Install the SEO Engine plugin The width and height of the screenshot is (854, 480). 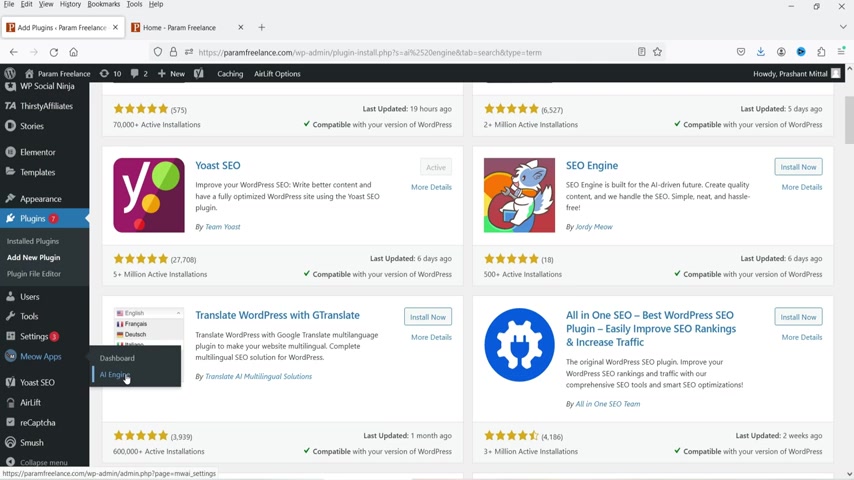pyautogui.click(x=798, y=167)
